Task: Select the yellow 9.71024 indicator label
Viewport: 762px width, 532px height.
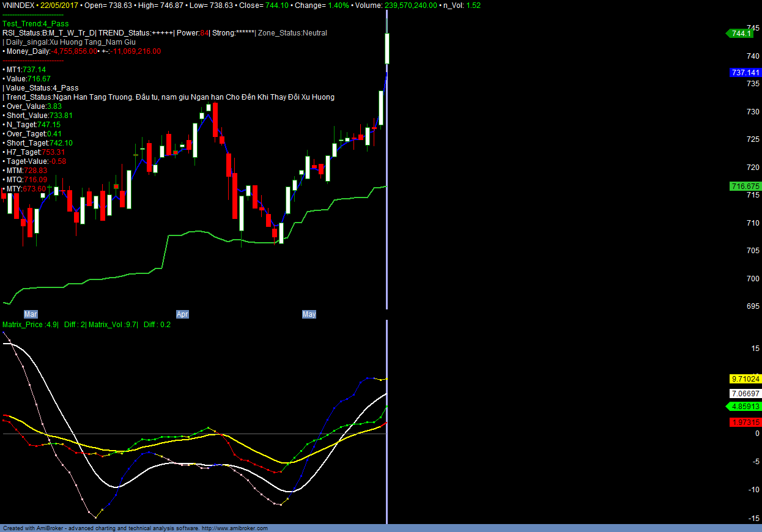Action: pos(745,379)
